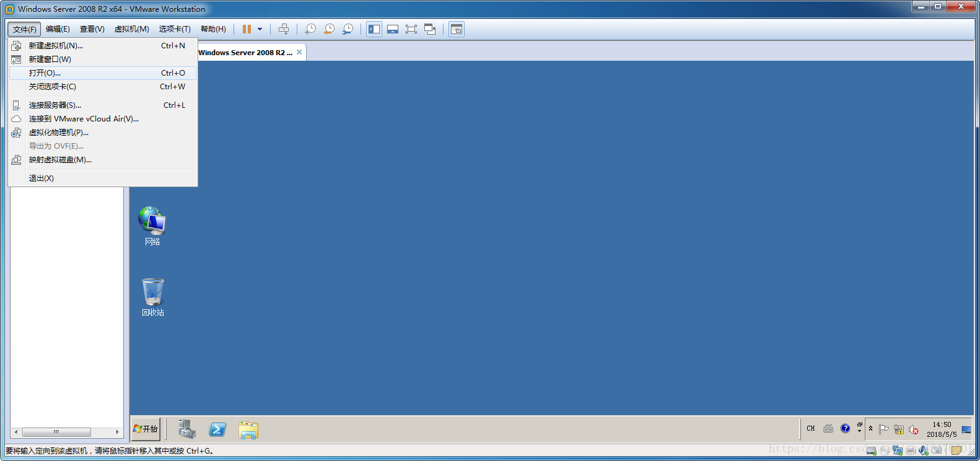Click the network adapter status icon
The width and height of the screenshot is (980, 461).
pos(898,450)
